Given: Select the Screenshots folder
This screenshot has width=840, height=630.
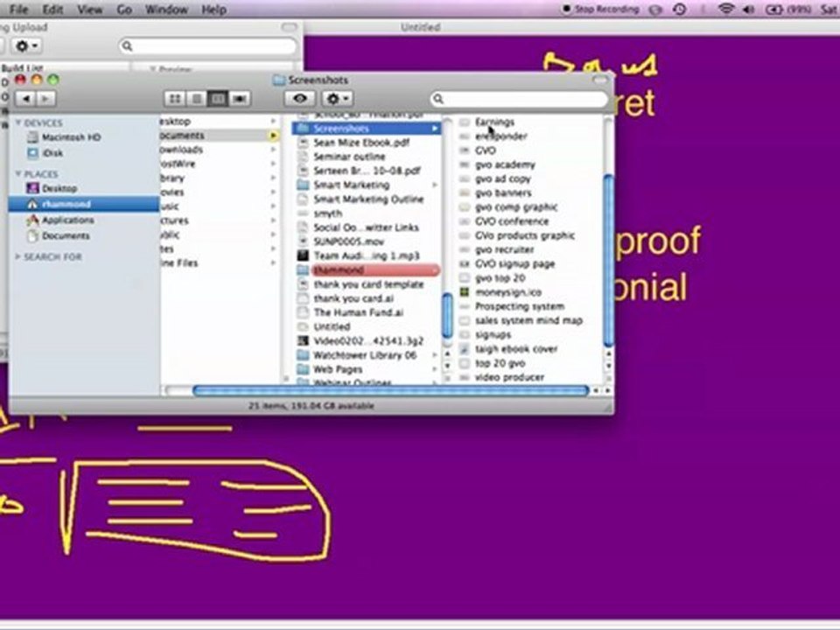Looking at the screenshot, I should [367, 129].
